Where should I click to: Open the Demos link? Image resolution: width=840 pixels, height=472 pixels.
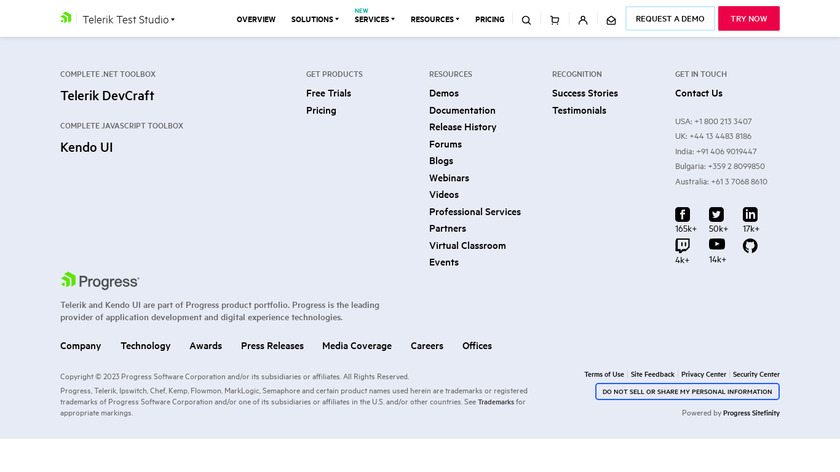click(444, 93)
